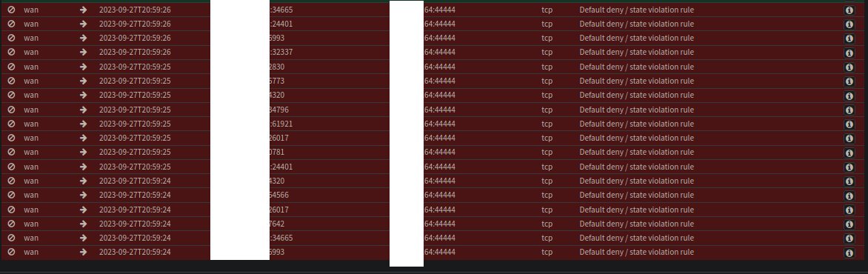Viewport: 868px width, 274px height.
Task: Click block icon in the 5773 row
Action: tap(11, 81)
